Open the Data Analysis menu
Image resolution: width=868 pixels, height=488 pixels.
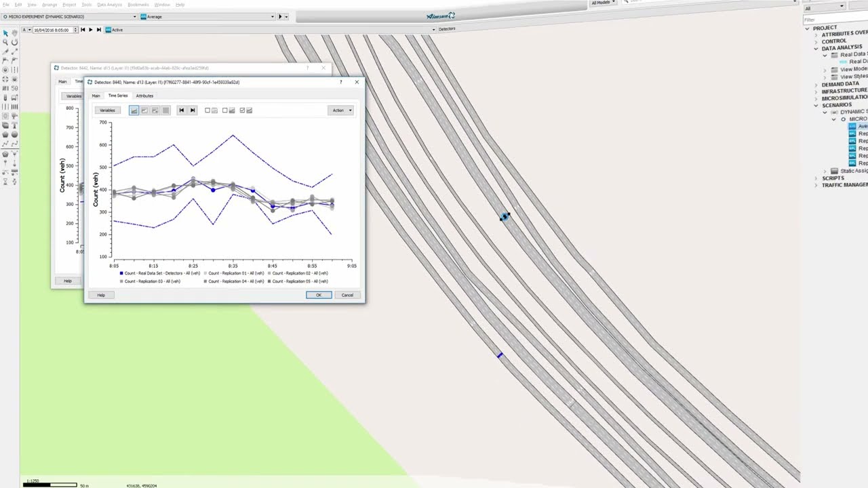(110, 5)
